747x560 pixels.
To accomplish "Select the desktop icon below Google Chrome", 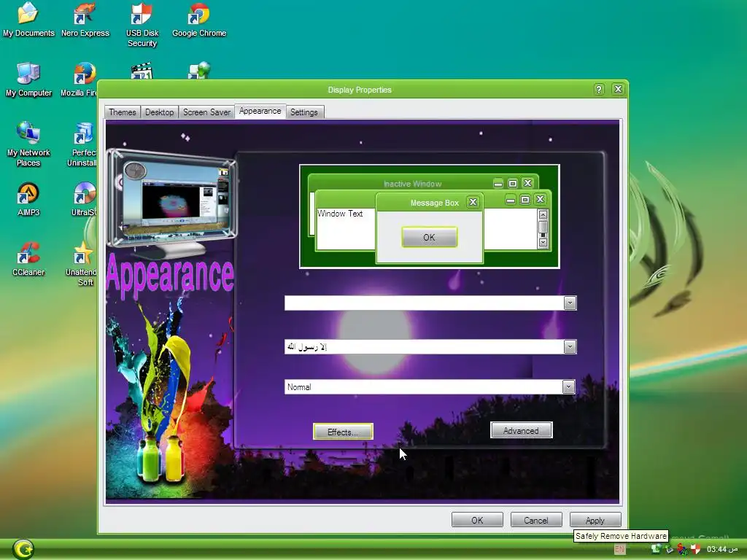I will click(199, 70).
